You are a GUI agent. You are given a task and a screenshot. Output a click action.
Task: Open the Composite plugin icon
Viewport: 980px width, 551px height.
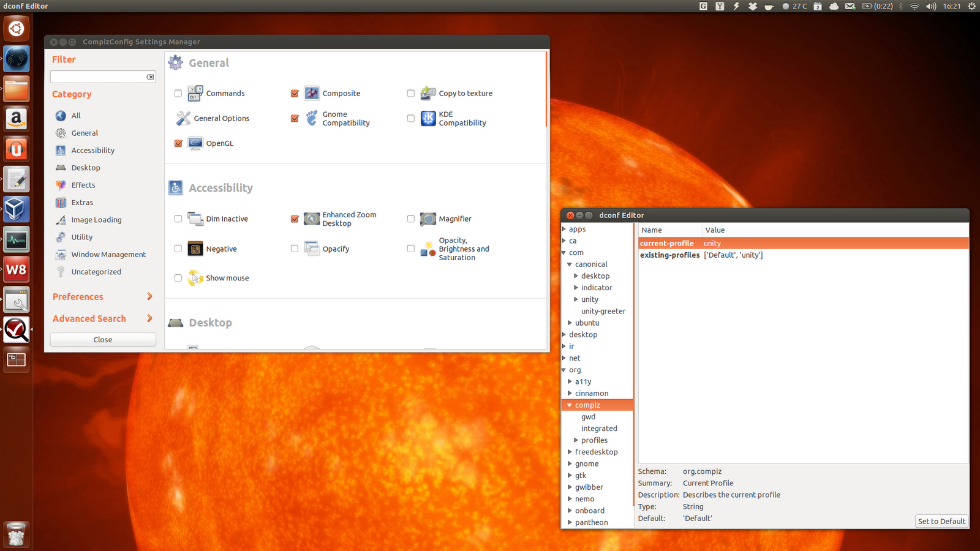pyautogui.click(x=312, y=93)
